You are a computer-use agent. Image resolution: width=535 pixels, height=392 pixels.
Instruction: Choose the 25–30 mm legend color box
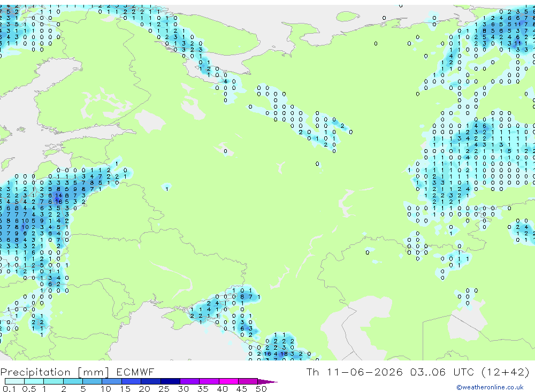[170, 381]
